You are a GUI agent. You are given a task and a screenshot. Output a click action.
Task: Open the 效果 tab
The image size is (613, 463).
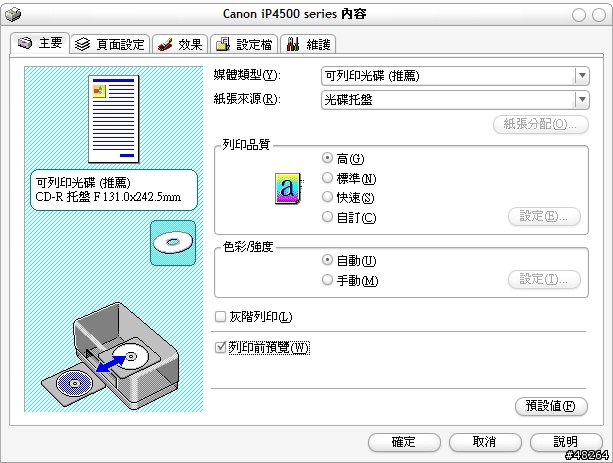[180, 44]
